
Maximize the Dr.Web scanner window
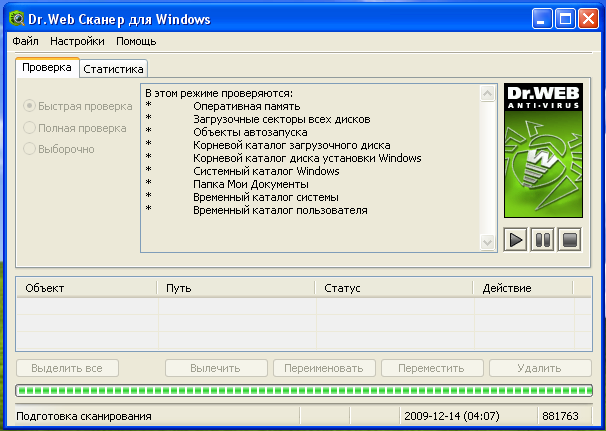(x=565, y=19)
